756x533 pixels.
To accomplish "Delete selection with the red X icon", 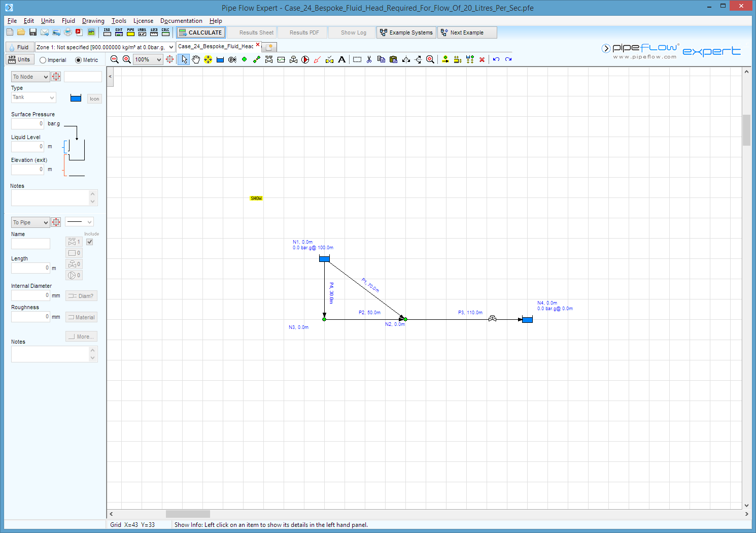I will [482, 59].
